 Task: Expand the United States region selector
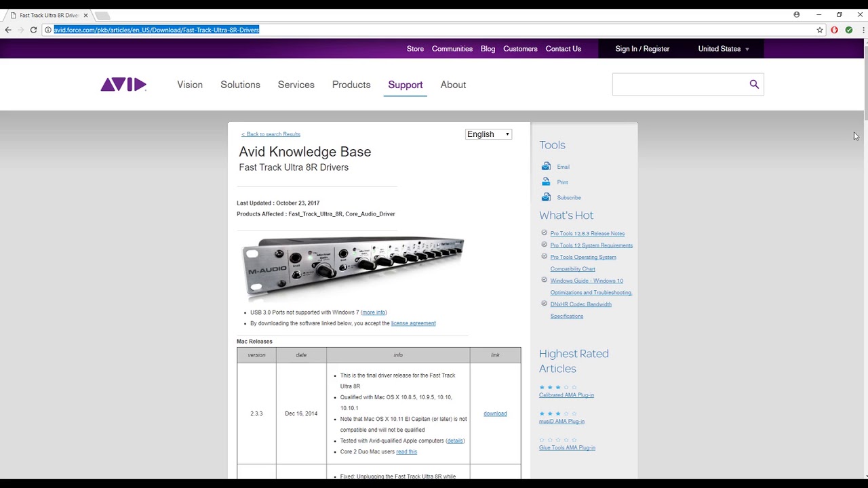(x=724, y=49)
